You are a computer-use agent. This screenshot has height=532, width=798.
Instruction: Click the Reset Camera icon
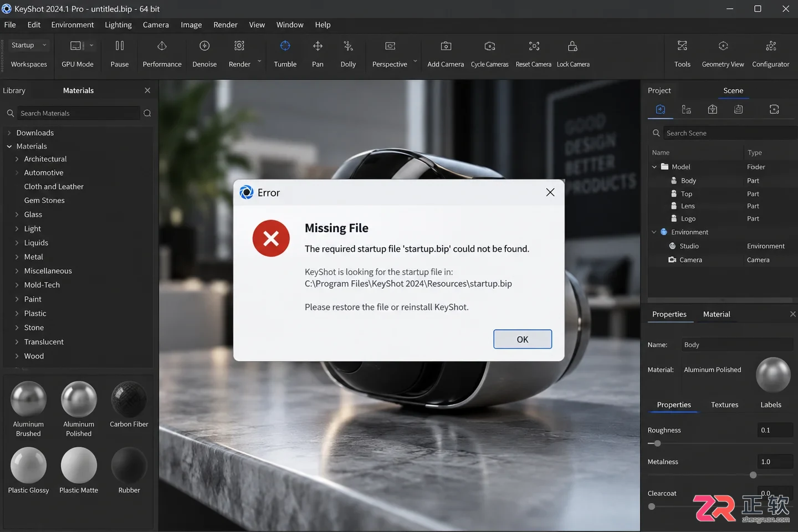(534, 45)
